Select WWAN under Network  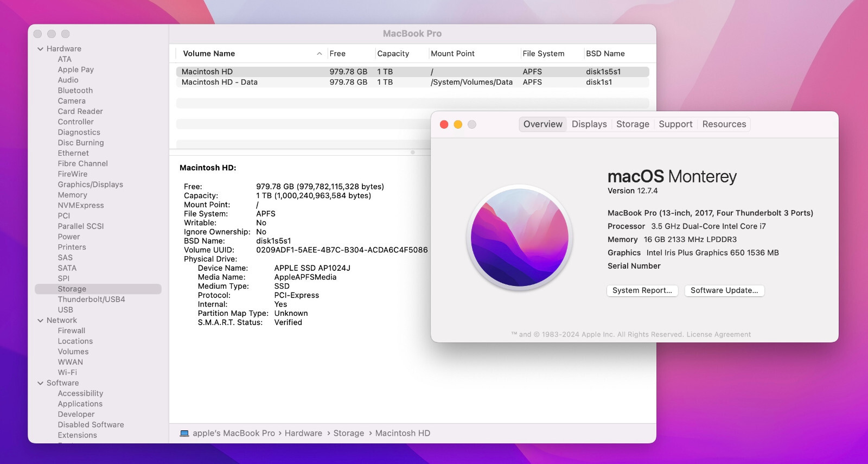click(71, 362)
